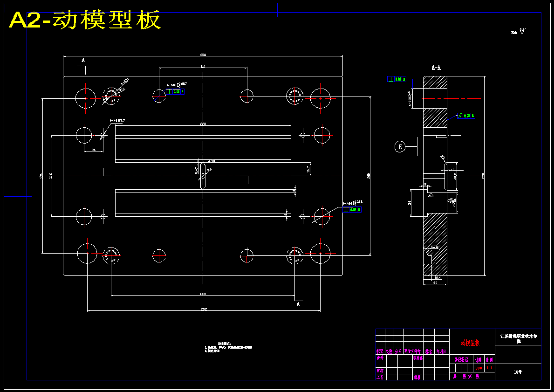Click the '4-M6' threaded hole callout
The width and height of the screenshot is (554, 392).
(117, 121)
